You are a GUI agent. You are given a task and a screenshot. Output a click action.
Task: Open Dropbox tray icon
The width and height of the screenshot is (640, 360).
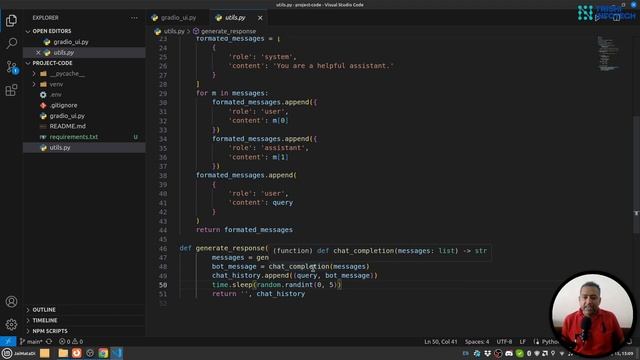click(x=487, y=353)
